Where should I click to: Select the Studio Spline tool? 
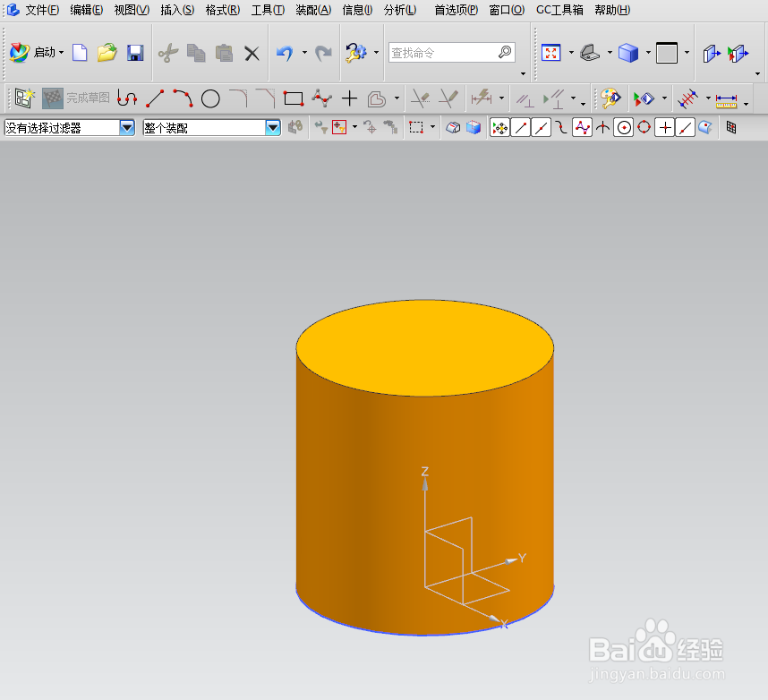[321, 98]
